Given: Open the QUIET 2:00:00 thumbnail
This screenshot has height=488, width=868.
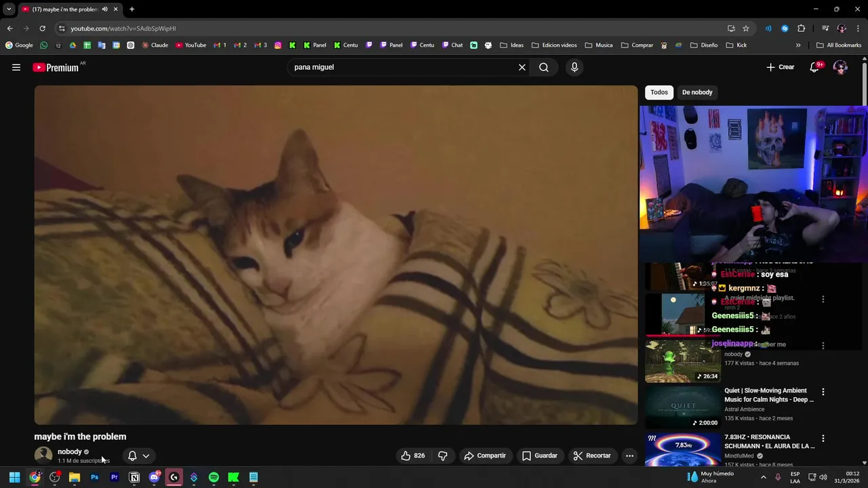Looking at the screenshot, I should 682,407.
